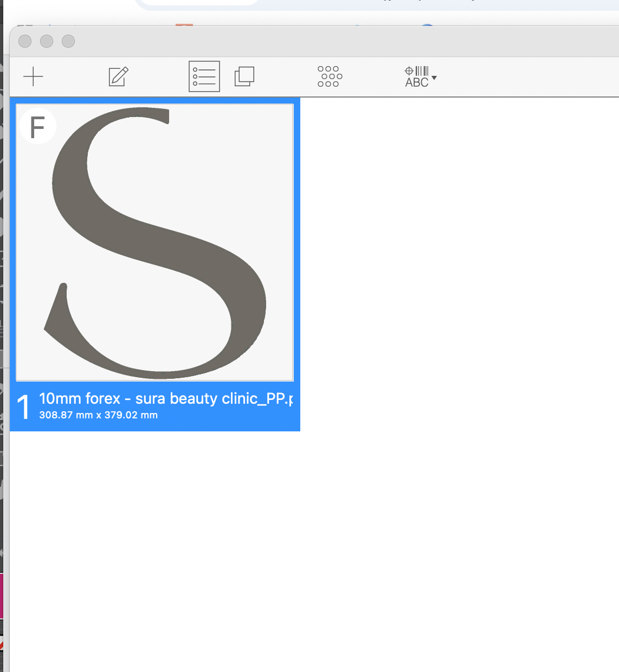This screenshot has height=672, width=619.
Task: Click the plus icon to add a file
Action: pos(33,76)
